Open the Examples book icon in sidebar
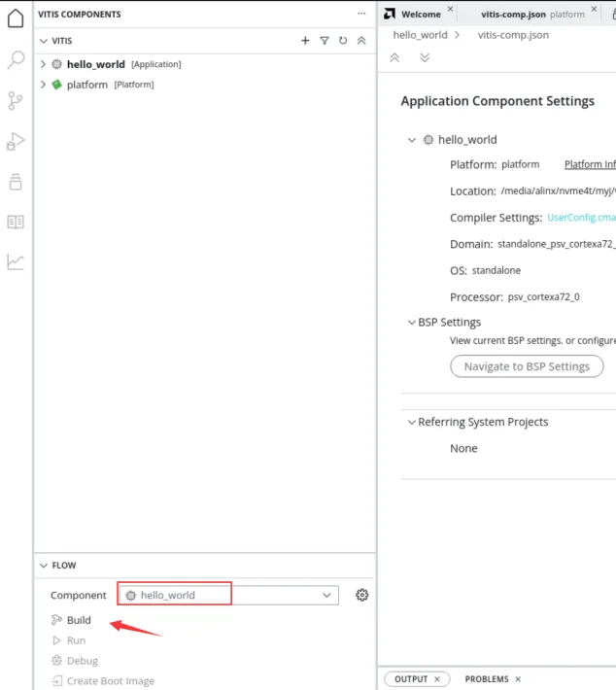The image size is (616, 690). point(16,222)
